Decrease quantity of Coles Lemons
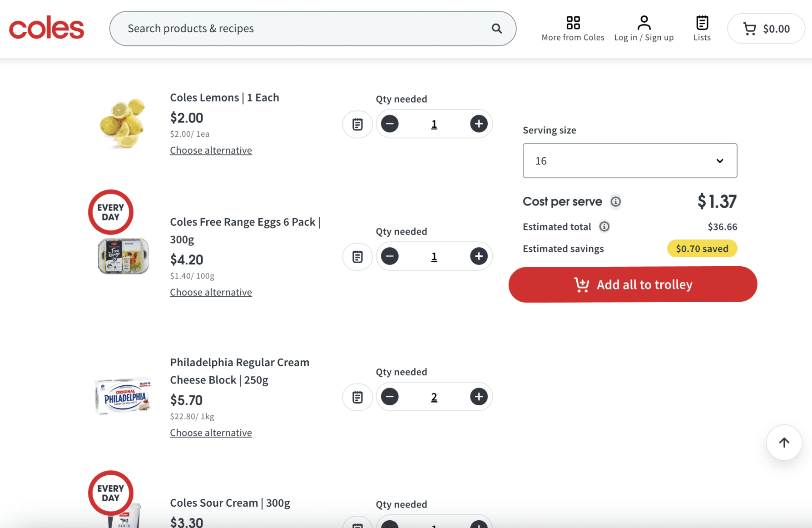This screenshot has height=528, width=812. point(390,124)
